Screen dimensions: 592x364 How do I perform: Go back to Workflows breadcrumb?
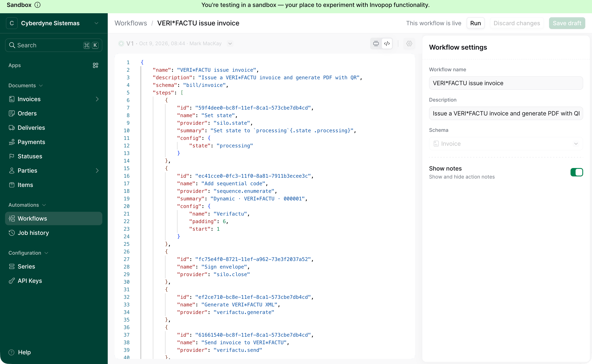click(x=131, y=23)
